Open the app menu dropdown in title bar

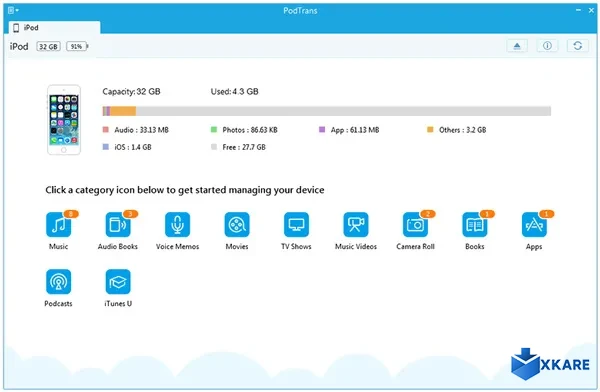(x=13, y=10)
